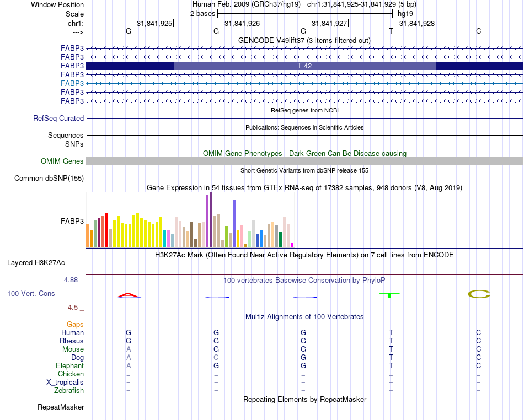The image size is (524, 420).
Task: Open the GTEx Gene Expression track title
Action: click(x=304, y=187)
